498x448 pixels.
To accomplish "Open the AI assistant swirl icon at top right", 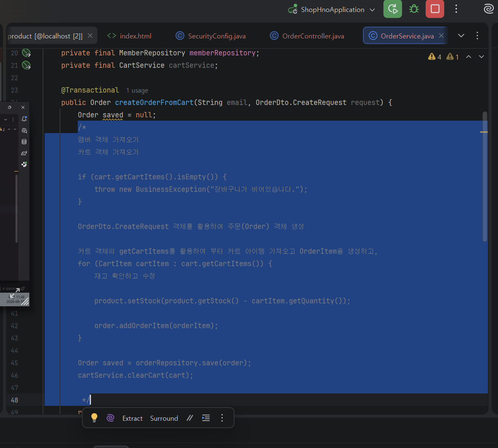I will 488,9.
